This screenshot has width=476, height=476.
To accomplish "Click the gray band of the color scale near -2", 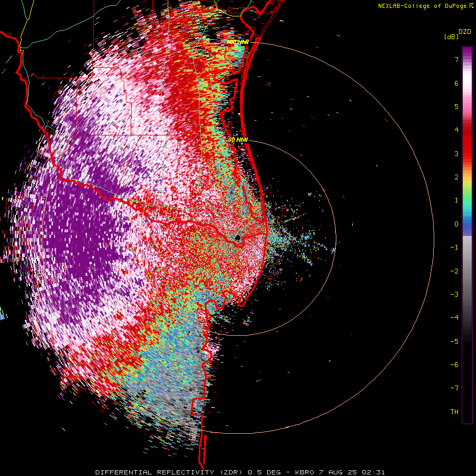I will click(x=467, y=271).
